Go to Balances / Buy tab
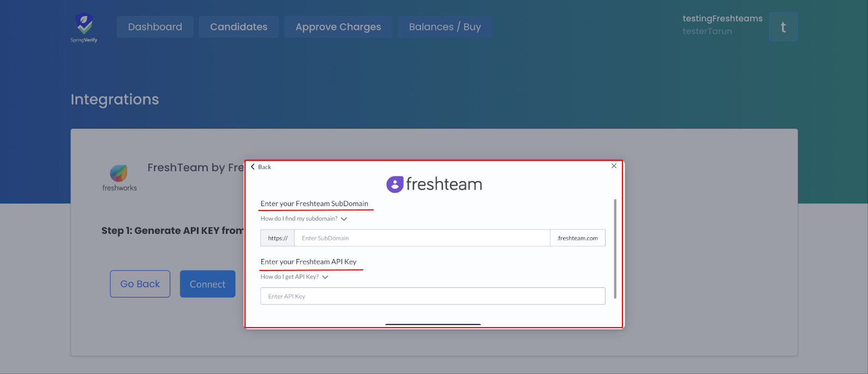The height and width of the screenshot is (374, 868). coord(445,27)
